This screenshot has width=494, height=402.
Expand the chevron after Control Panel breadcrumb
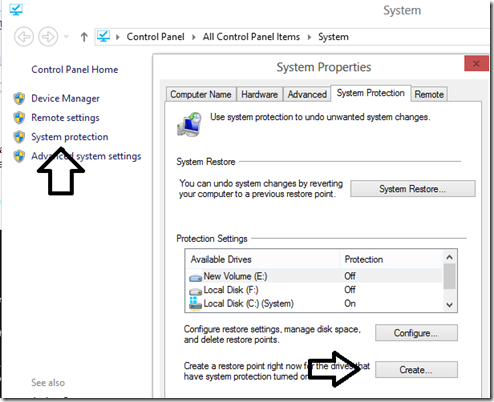194,37
